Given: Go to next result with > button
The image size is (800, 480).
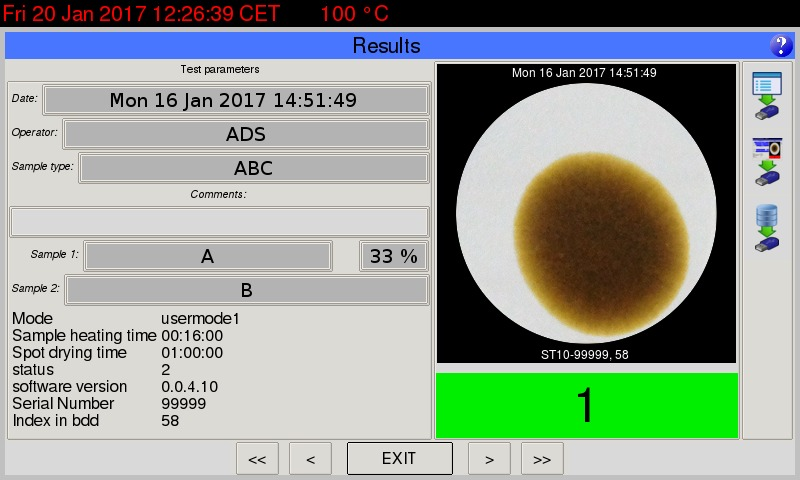Looking at the screenshot, I should [x=490, y=459].
